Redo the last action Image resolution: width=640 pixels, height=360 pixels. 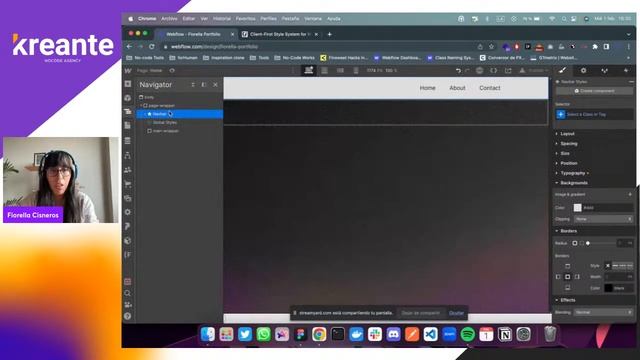[x=467, y=71]
